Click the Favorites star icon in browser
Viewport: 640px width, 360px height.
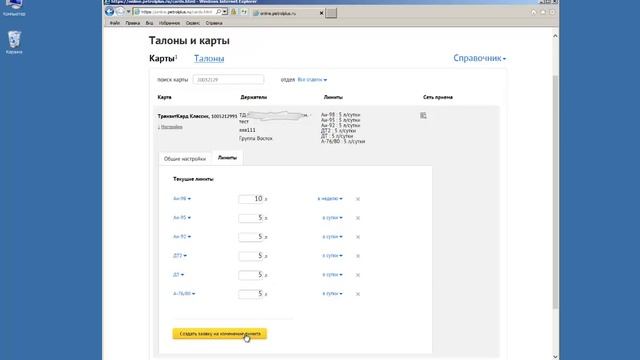[x=543, y=12]
